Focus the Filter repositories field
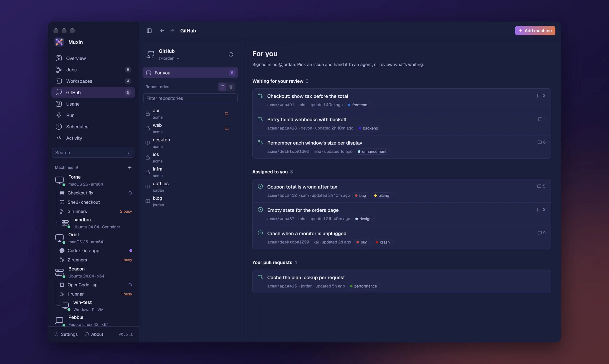Viewport: 609px width, 364px height. pyautogui.click(x=190, y=98)
